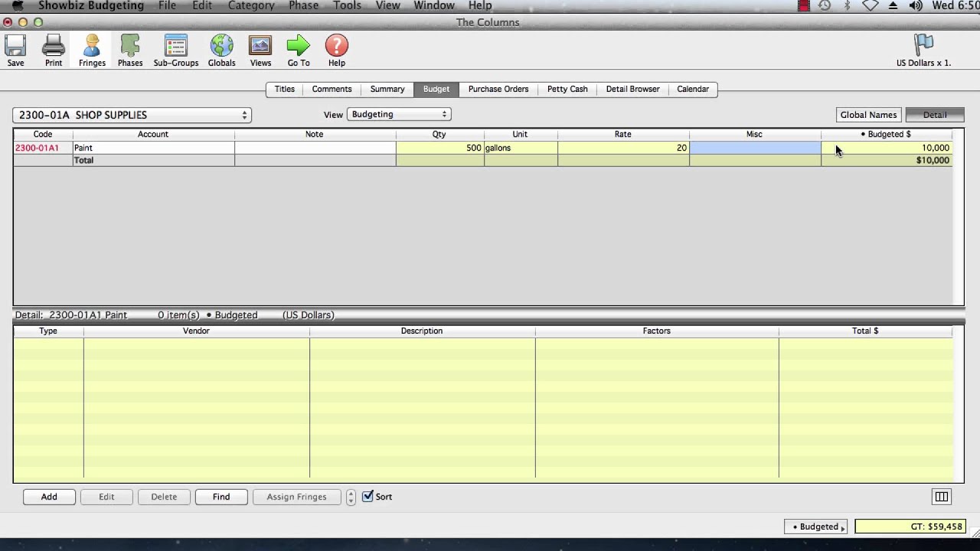Open the Phases puzzle icon
980x551 pixels.
click(130, 50)
